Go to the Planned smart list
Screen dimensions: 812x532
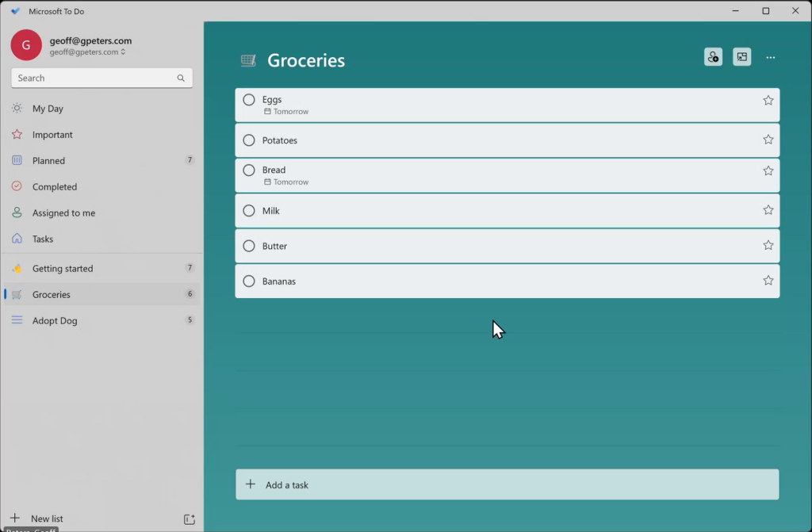[48, 161]
